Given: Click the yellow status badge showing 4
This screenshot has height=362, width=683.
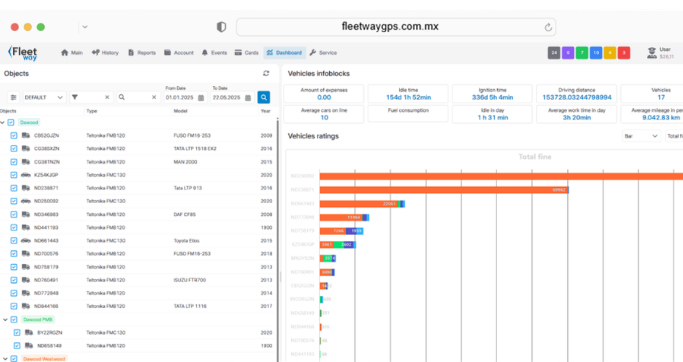Looking at the screenshot, I should [x=610, y=53].
